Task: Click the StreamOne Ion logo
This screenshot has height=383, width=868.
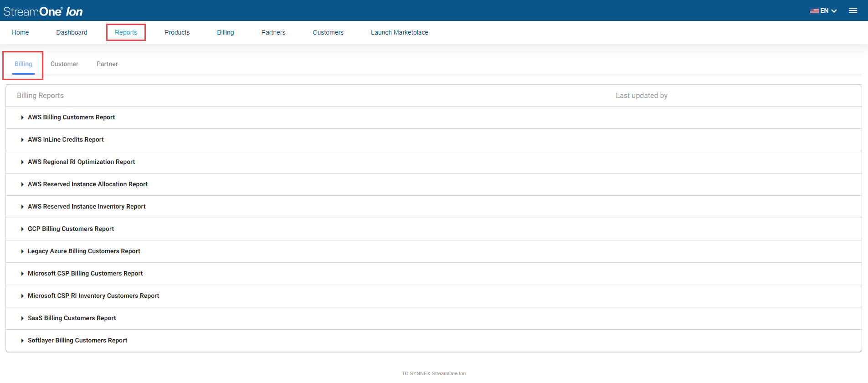Action: click(x=43, y=11)
